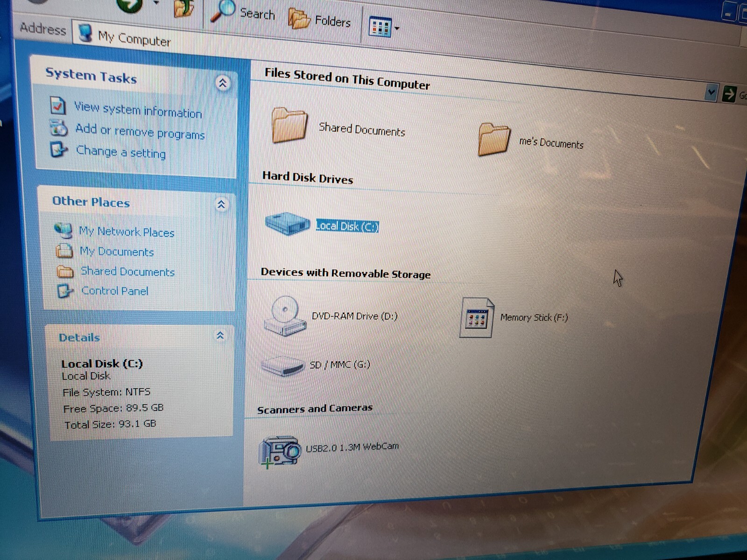This screenshot has height=560, width=747.
Task: Click the System Tasks header title
Action: (91, 76)
